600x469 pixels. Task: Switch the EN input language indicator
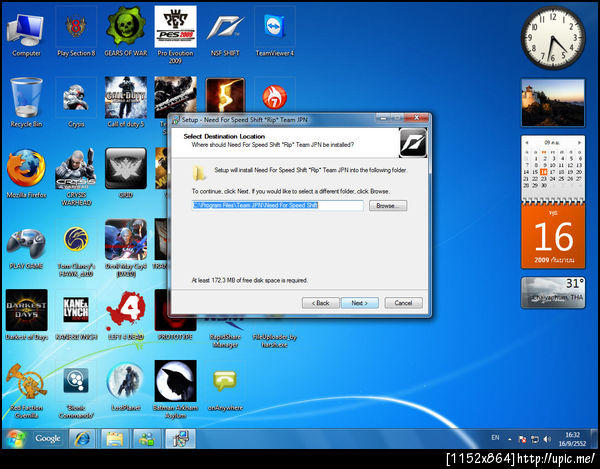point(495,438)
